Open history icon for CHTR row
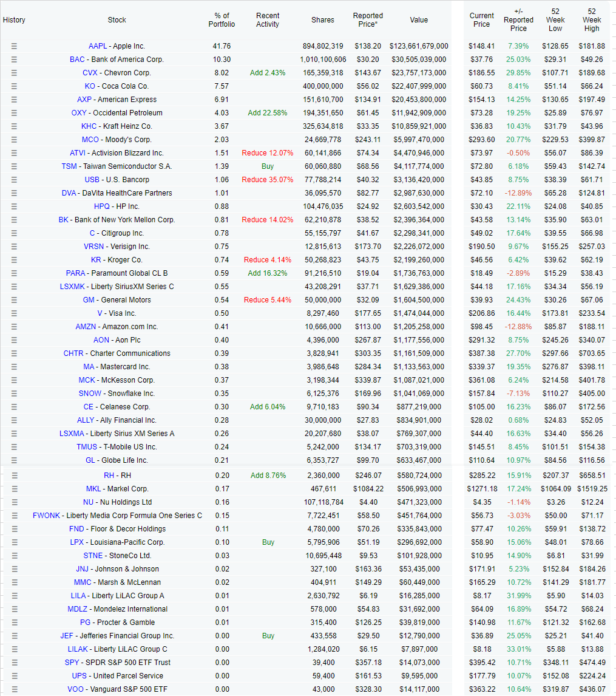 (14, 353)
